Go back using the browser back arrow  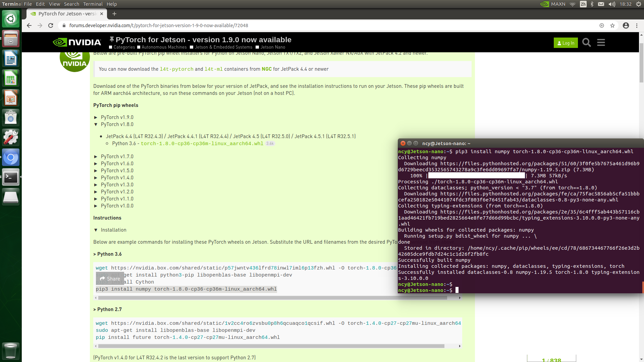[x=29, y=25]
